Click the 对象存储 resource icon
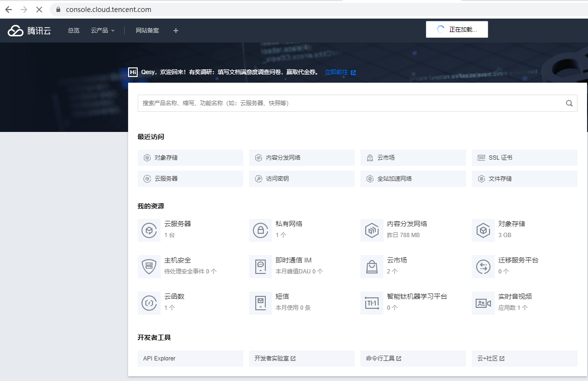588x381 pixels. tap(483, 230)
